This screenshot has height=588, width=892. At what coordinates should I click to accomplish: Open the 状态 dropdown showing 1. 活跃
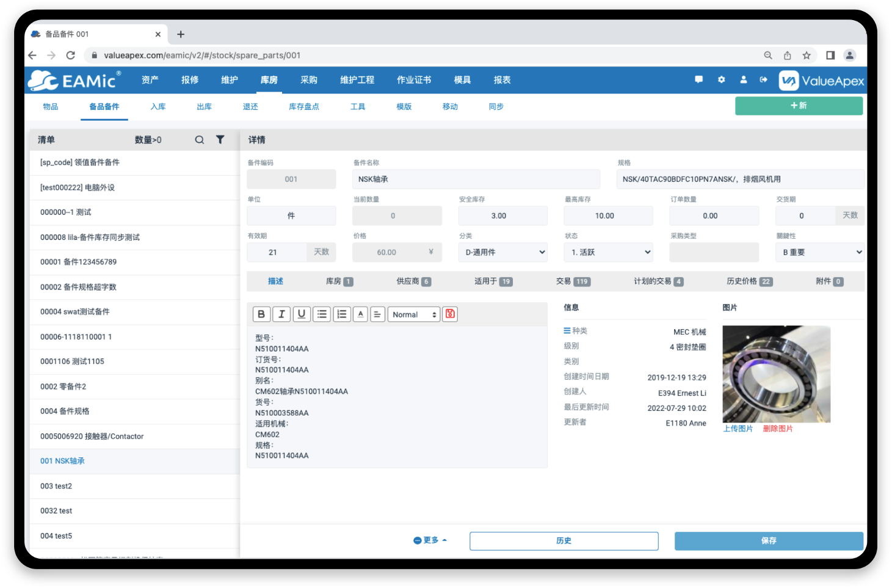click(x=609, y=252)
